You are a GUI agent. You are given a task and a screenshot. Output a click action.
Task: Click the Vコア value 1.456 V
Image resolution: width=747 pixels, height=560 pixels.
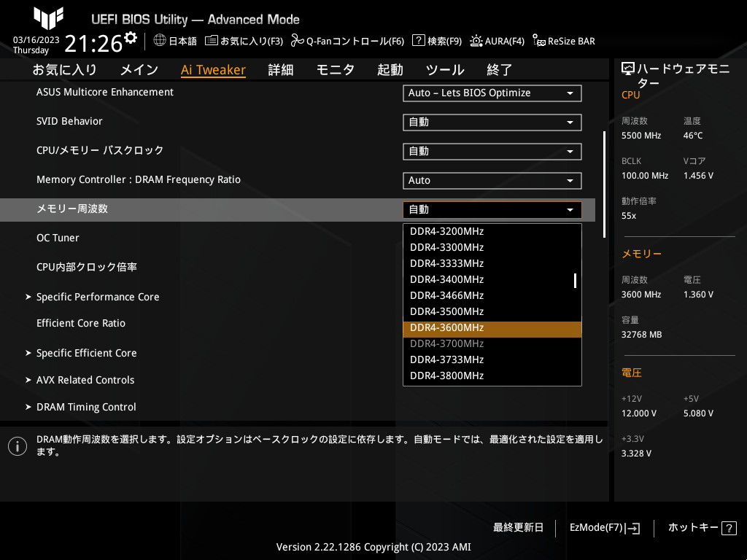point(698,176)
